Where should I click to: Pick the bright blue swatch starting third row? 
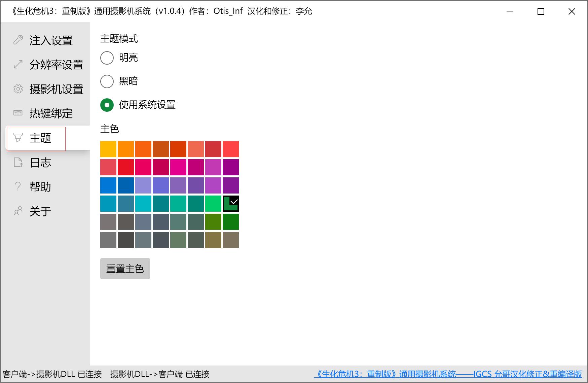tap(108, 185)
